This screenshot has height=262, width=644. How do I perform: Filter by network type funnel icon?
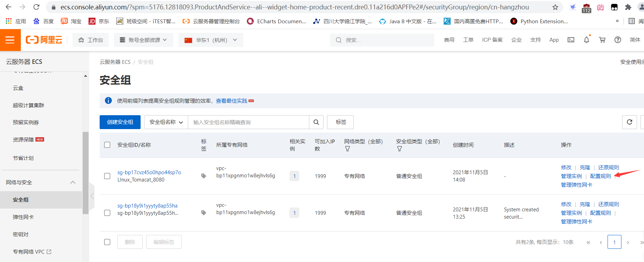pyautogui.click(x=348, y=149)
